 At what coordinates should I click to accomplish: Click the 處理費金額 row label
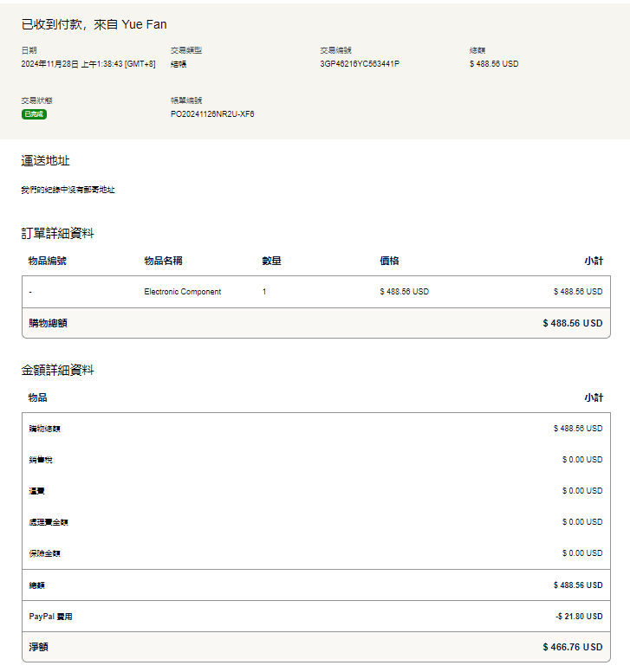point(48,522)
